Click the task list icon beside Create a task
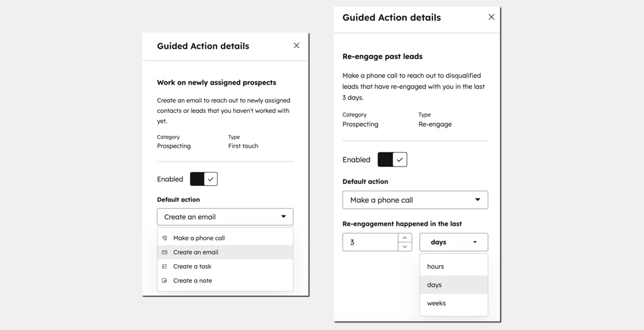 164,266
